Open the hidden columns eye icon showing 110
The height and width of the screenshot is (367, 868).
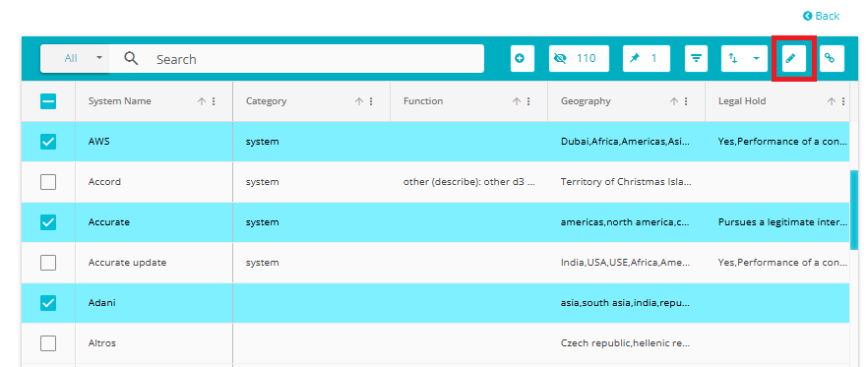560,59
